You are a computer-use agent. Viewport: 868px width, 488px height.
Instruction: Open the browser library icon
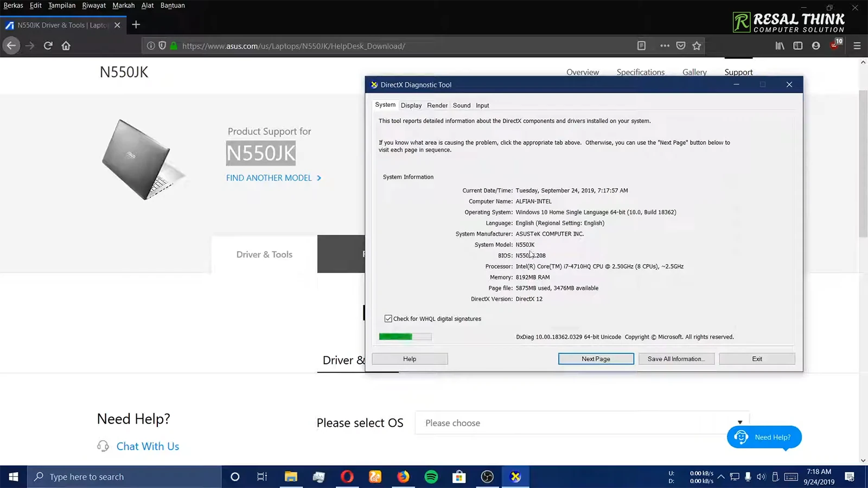pyautogui.click(x=780, y=46)
